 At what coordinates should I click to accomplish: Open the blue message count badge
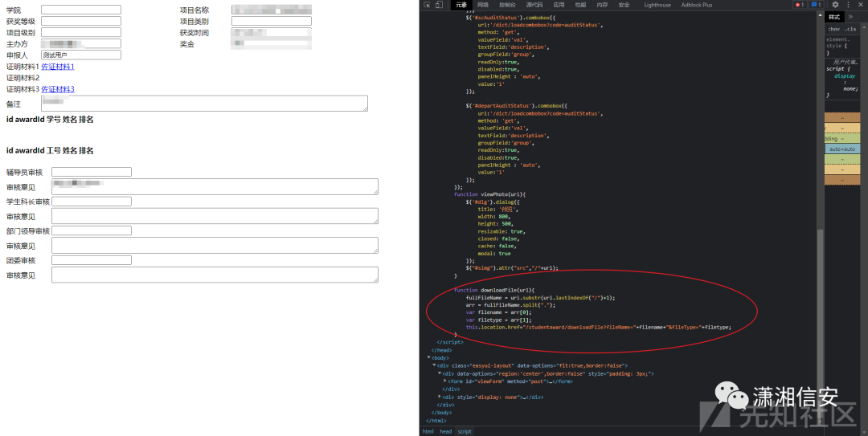coord(816,5)
